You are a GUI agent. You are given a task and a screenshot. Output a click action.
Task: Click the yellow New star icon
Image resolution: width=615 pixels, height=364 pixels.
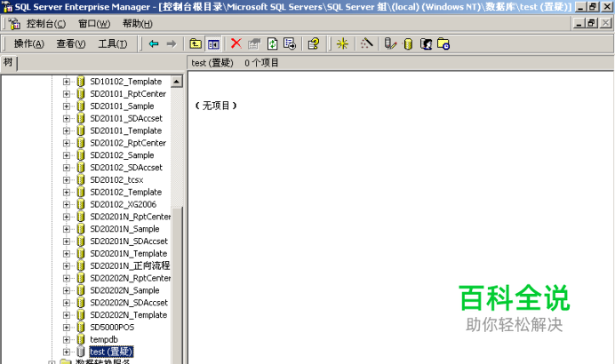click(342, 44)
